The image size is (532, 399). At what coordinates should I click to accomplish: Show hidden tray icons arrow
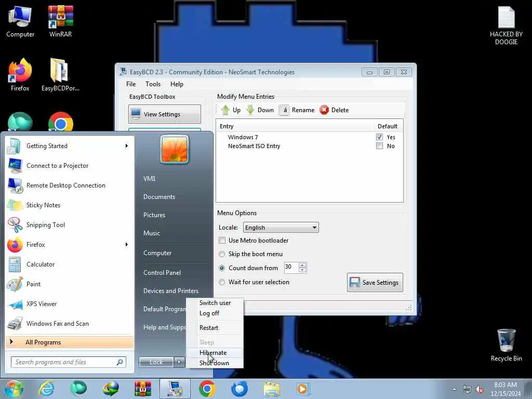tap(454, 390)
